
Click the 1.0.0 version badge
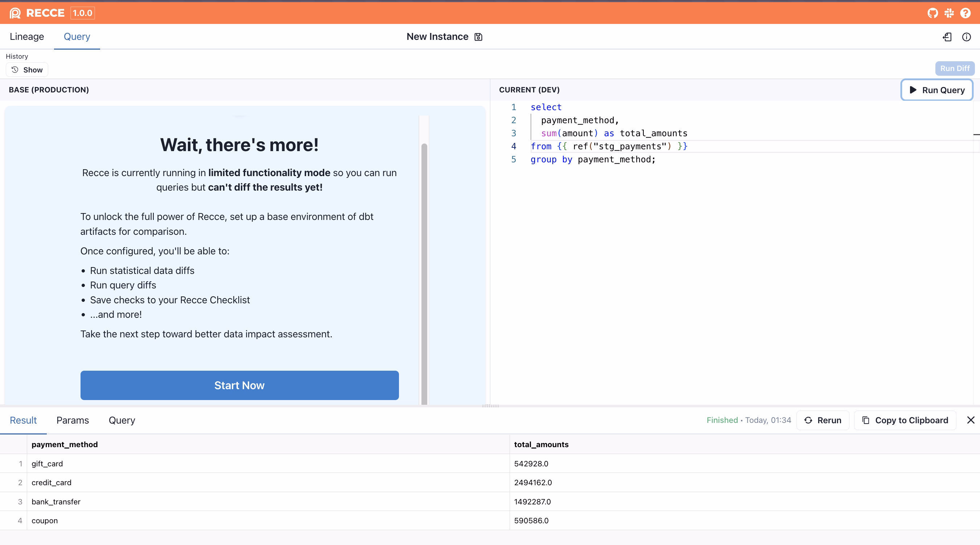pyautogui.click(x=83, y=13)
